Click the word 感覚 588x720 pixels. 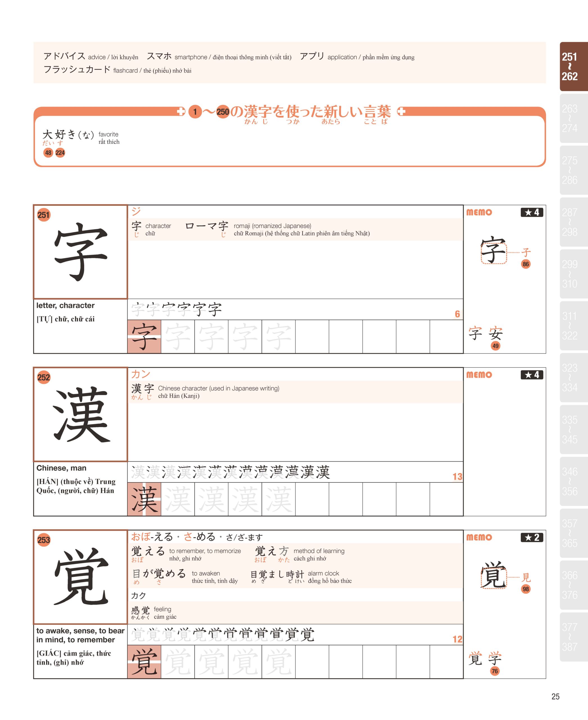tap(141, 611)
